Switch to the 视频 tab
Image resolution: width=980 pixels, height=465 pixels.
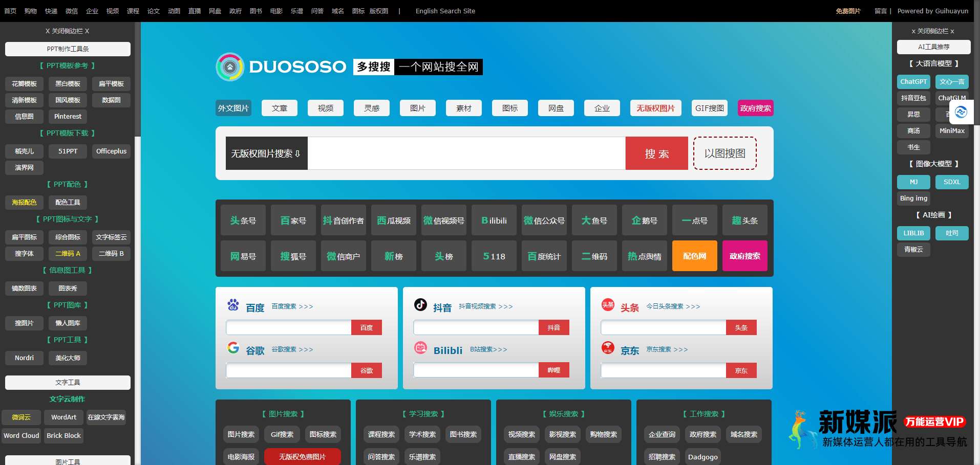coord(326,108)
